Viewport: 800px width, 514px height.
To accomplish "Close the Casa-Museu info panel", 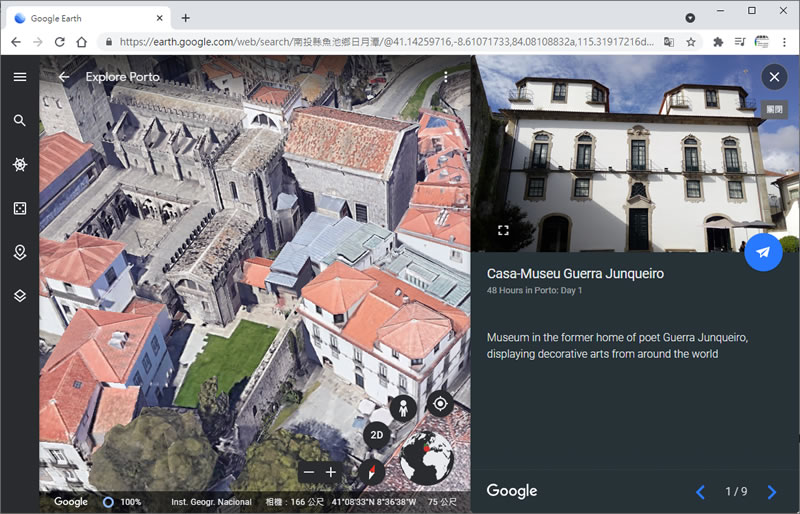I will click(774, 77).
